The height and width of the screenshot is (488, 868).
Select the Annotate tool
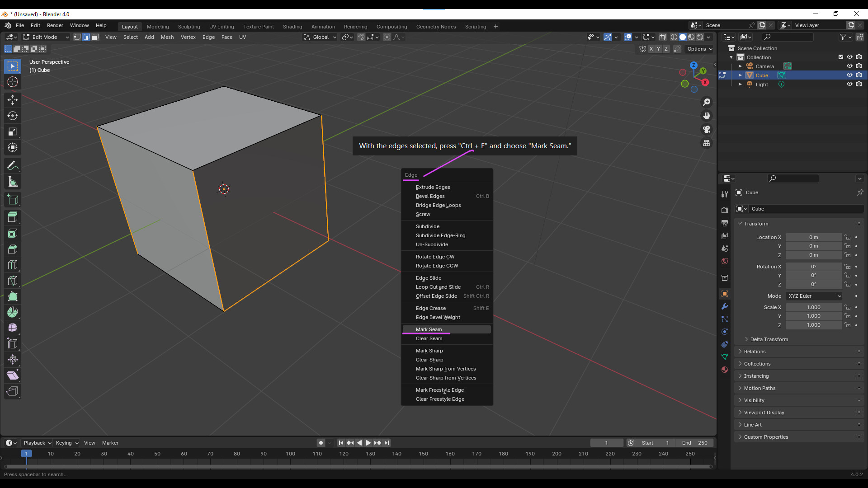pos(13,166)
